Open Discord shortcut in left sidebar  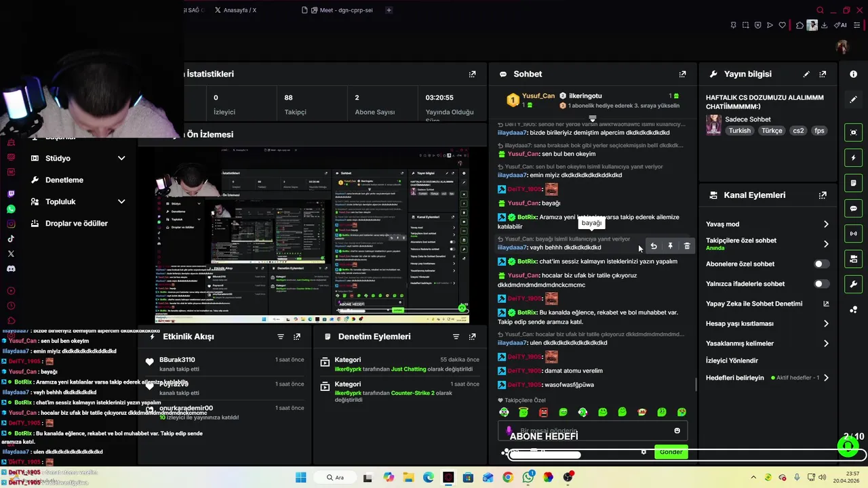[x=11, y=268]
